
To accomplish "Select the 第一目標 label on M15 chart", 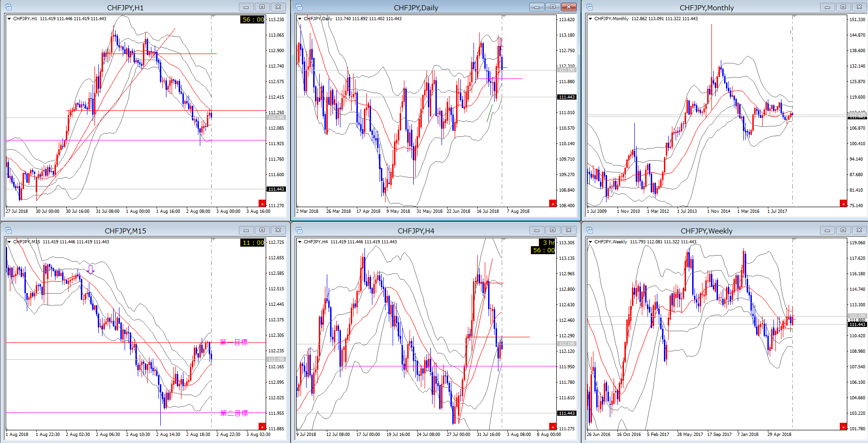I will (x=234, y=342).
